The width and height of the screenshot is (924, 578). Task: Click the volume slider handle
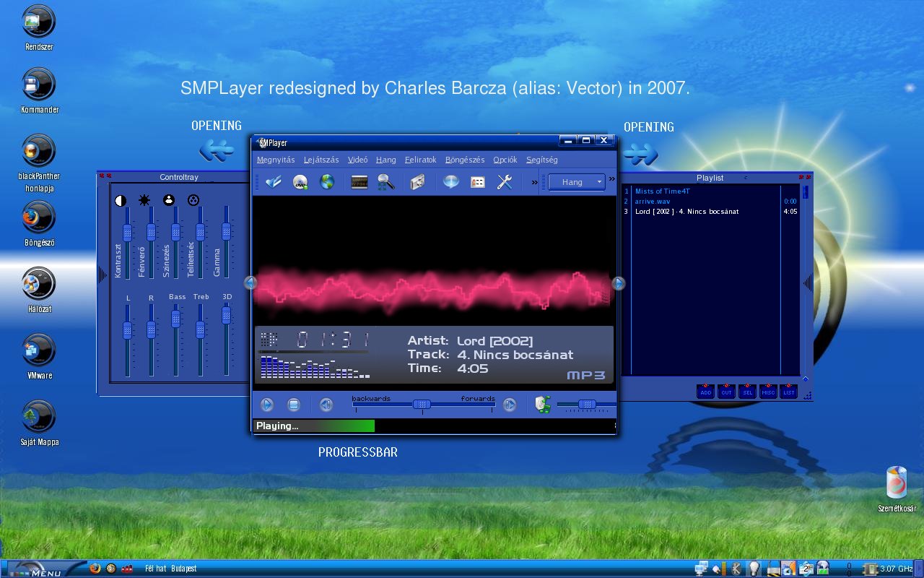tap(588, 405)
